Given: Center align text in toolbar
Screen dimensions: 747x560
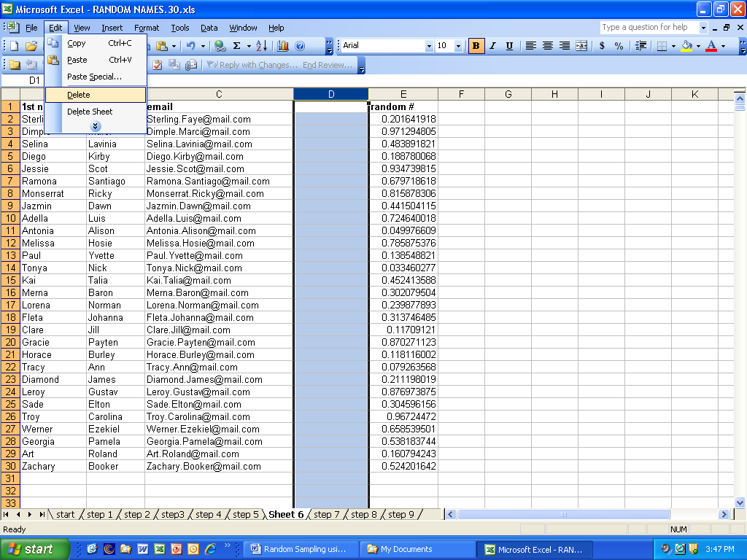Looking at the screenshot, I should point(547,46).
